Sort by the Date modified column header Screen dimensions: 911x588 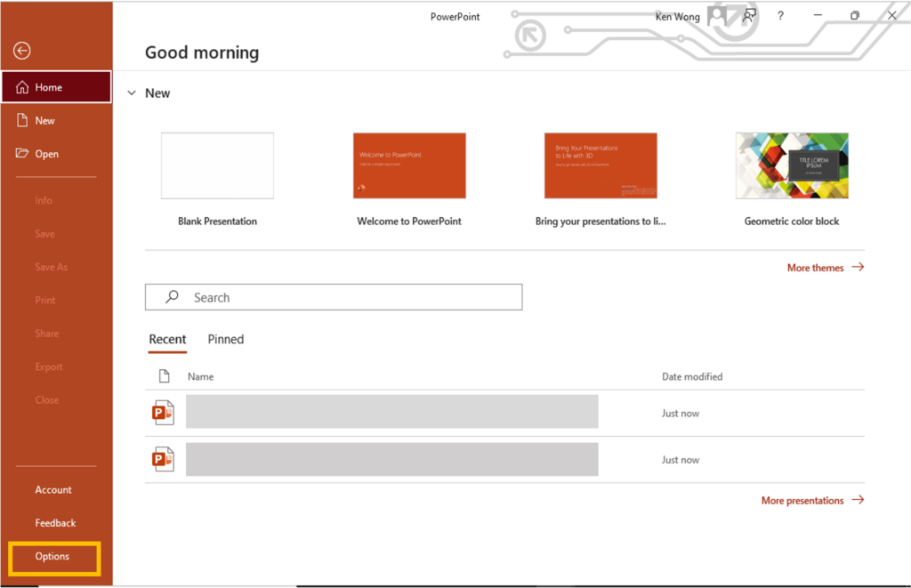click(692, 376)
